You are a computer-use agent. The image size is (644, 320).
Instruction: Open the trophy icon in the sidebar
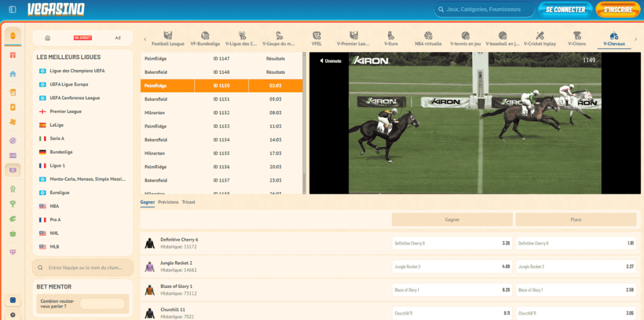pos(13,204)
